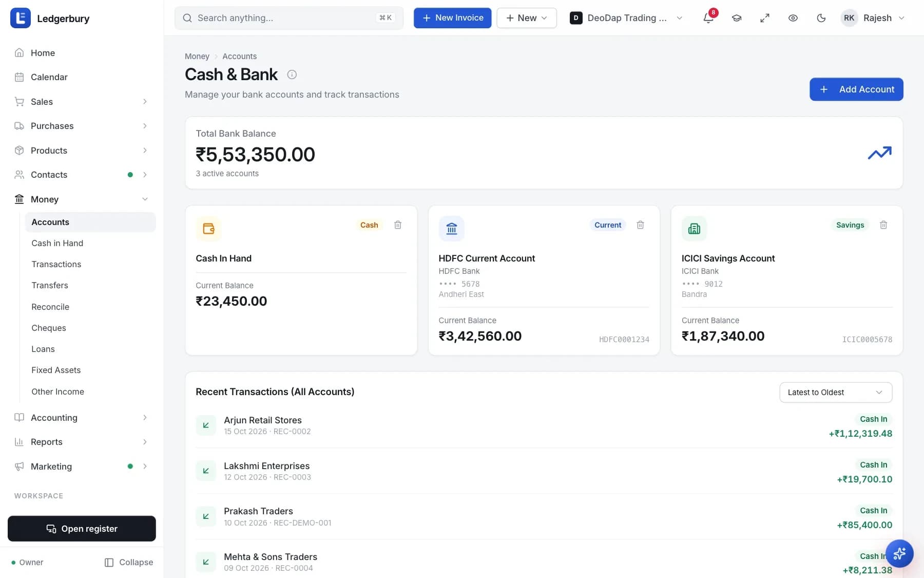
Task: Delete the Cash In Hand account
Action: 398,225
